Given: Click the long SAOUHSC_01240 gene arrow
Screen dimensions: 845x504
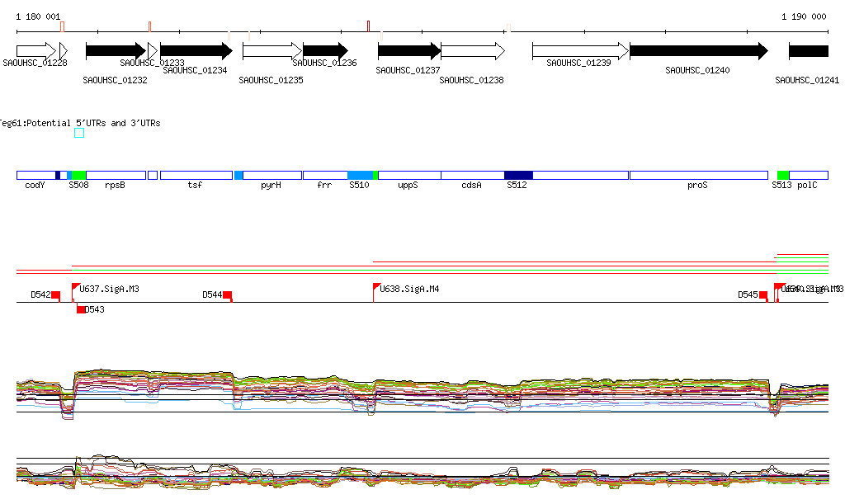Looking at the screenshot, I should click(x=697, y=51).
